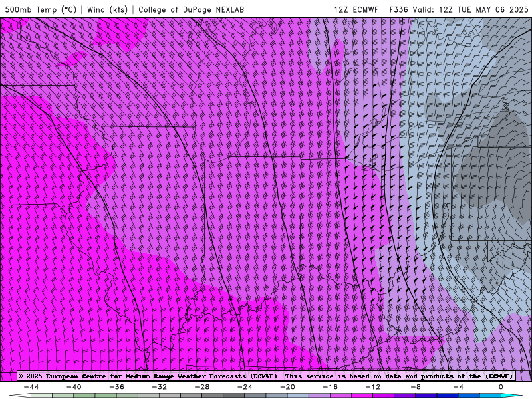Click the -4 colorbar label
This screenshot has height=399, width=532.
pyautogui.click(x=459, y=387)
